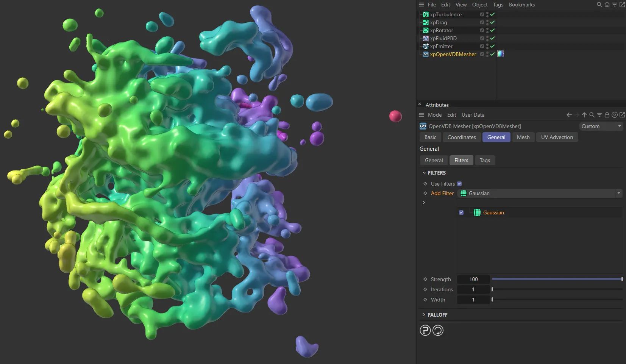Collapse the FILTERS section

tap(424, 173)
